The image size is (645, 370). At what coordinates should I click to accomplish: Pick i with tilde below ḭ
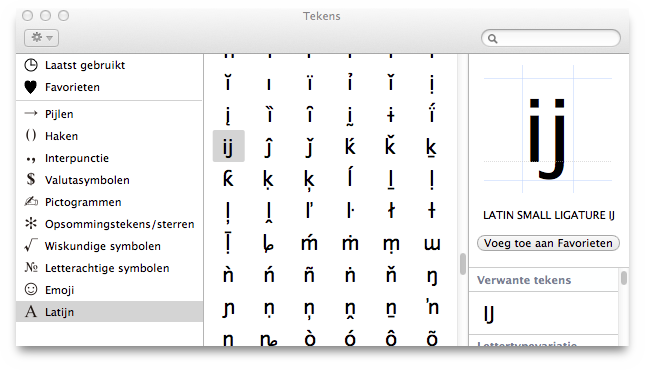point(350,116)
